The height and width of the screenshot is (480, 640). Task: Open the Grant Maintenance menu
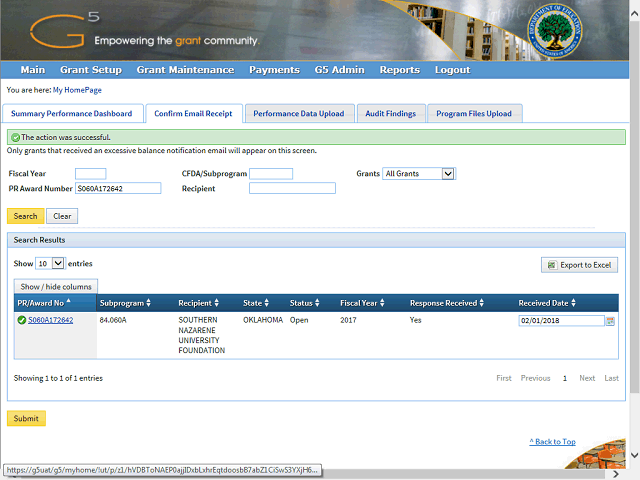tap(185, 70)
